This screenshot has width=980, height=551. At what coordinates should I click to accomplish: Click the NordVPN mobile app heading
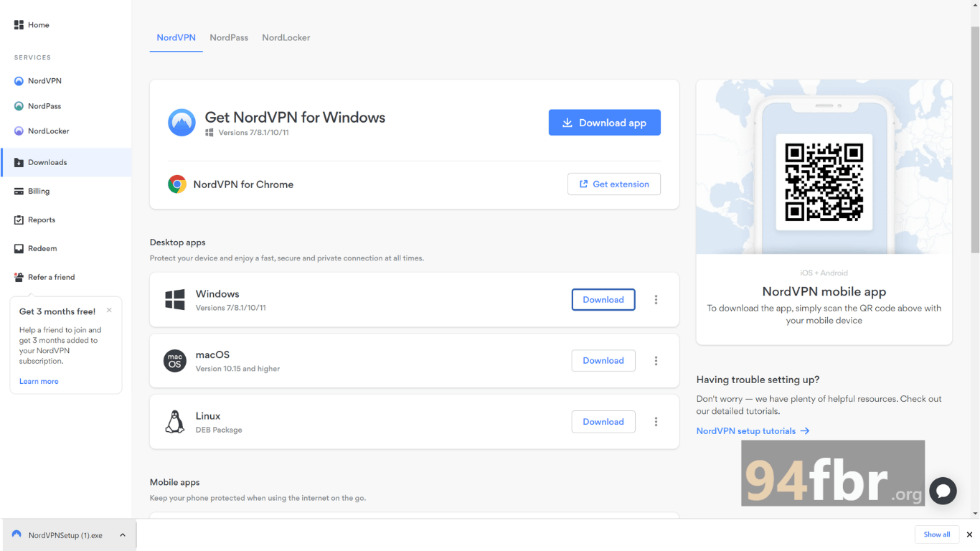point(824,292)
